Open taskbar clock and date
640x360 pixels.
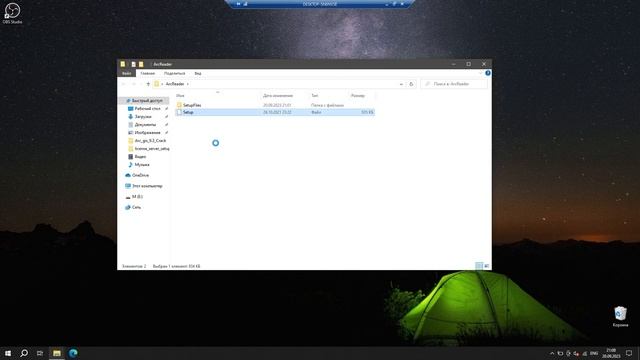(611, 353)
